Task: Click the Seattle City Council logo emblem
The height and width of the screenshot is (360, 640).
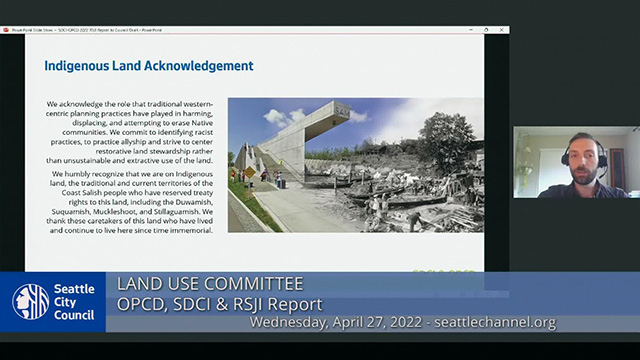Action: click(31, 302)
